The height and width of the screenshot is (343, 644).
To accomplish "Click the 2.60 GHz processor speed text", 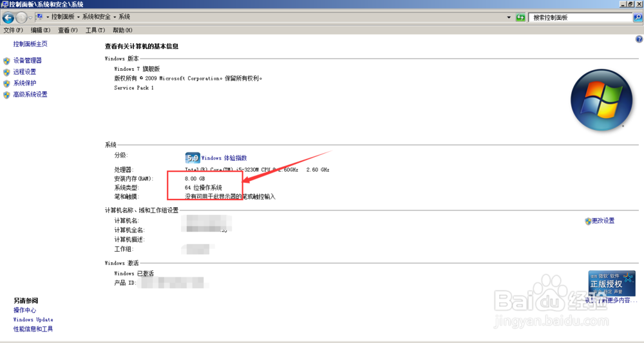I will point(318,169).
